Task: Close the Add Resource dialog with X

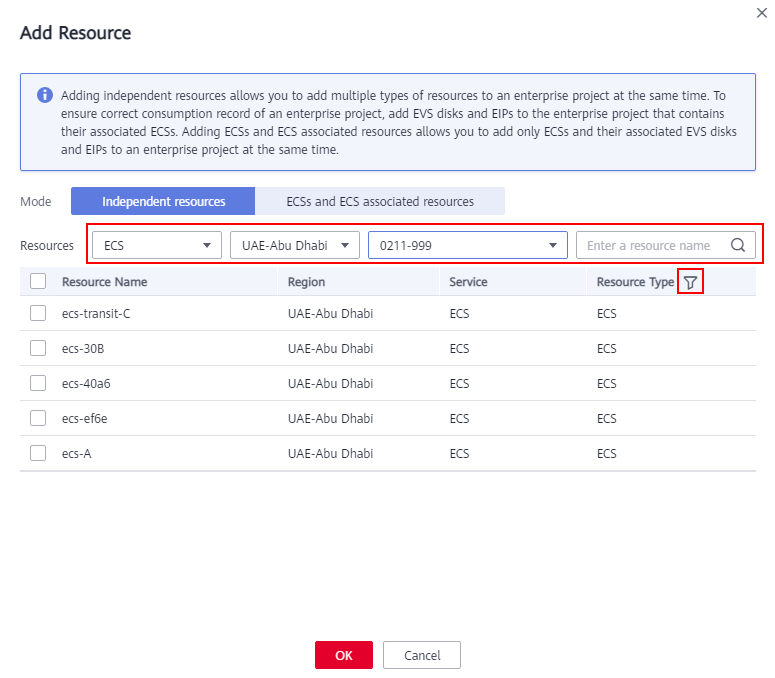Action: [x=762, y=13]
